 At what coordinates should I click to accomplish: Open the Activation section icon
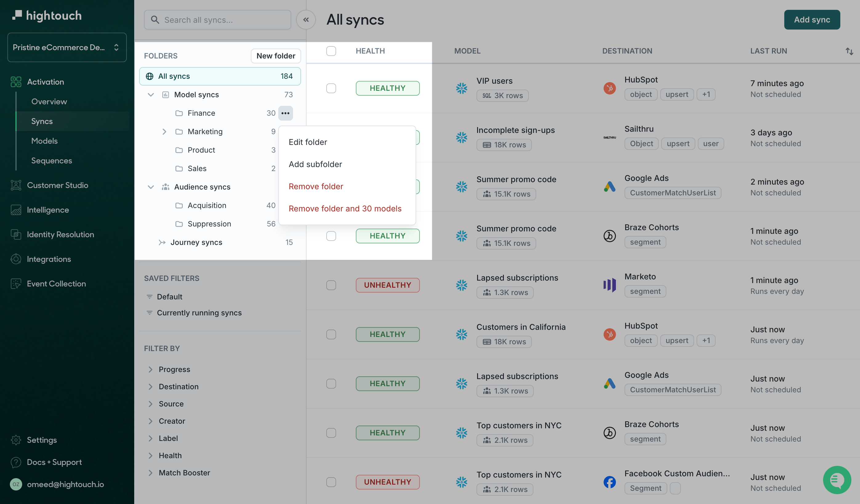(16, 82)
